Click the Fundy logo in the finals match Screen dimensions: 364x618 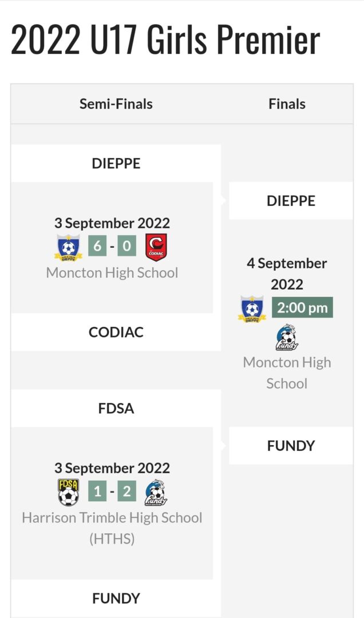click(x=287, y=338)
